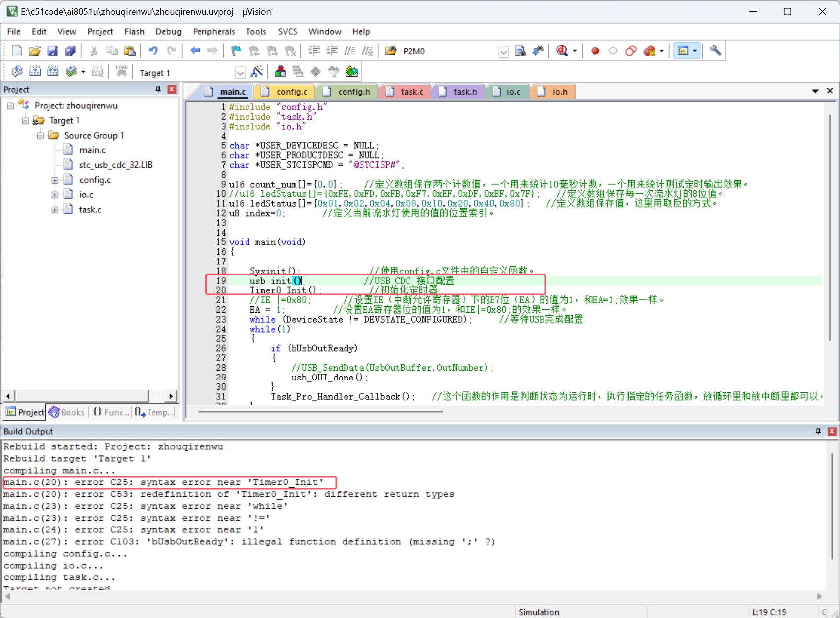
Task: Open the find text P2M0 dropdown
Action: click(x=503, y=51)
